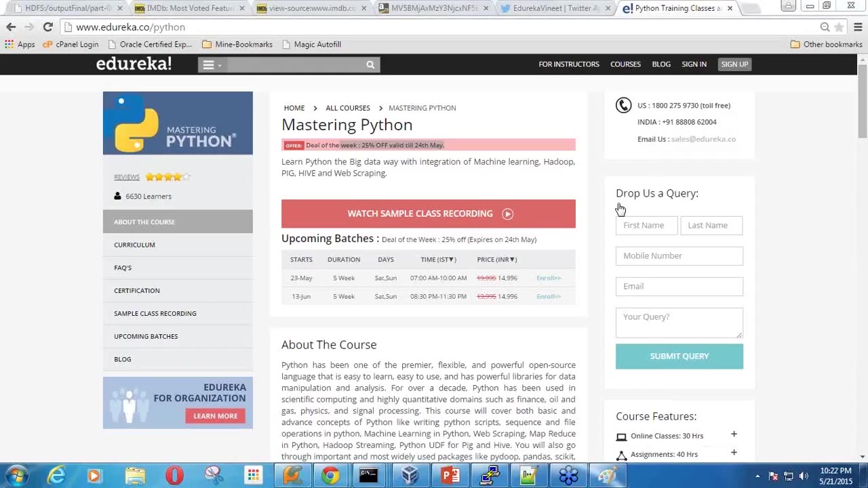Switch to IMDb Most Voted Feature tab
Viewport: 868px width, 488px height.
coord(190,8)
